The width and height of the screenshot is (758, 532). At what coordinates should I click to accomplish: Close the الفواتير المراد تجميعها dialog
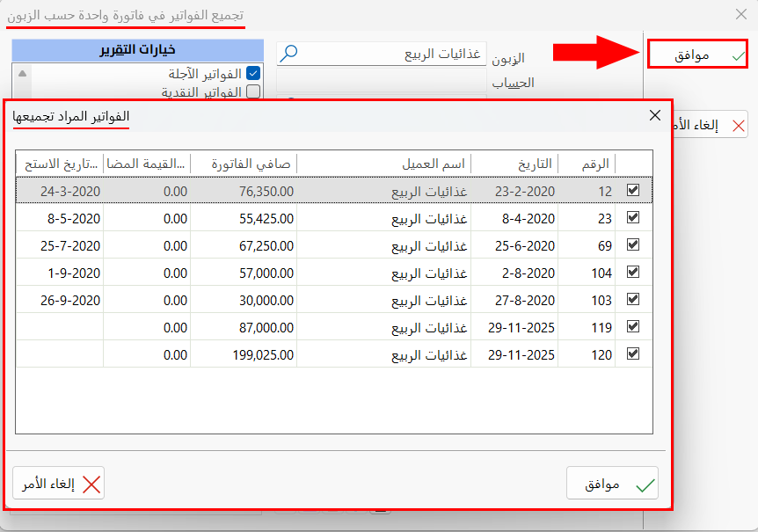pyautogui.click(x=654, y=116)
